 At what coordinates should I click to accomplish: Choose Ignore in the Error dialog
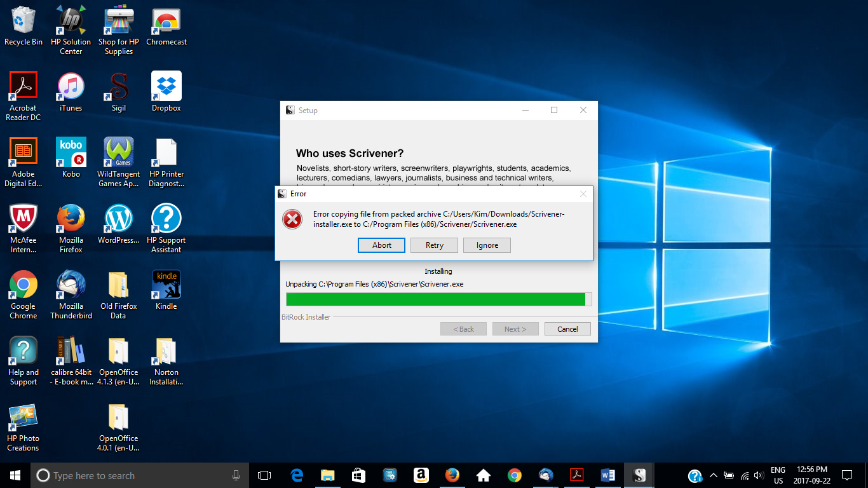click(487, 245)
